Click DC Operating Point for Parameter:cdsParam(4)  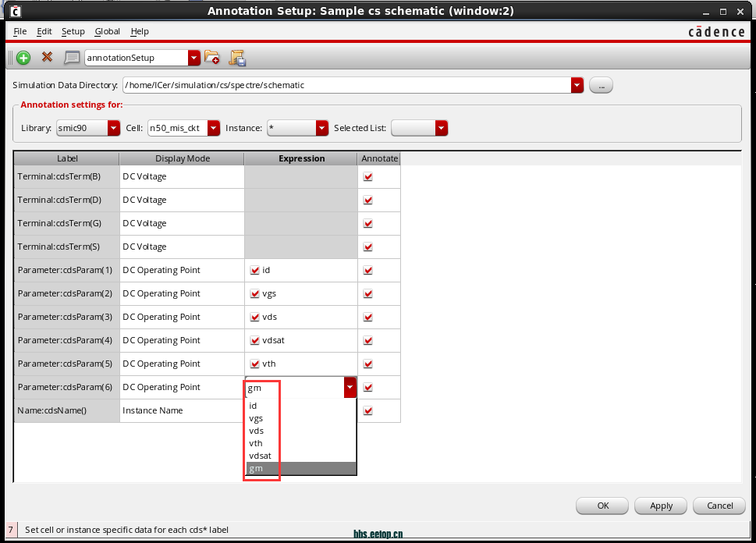click(183, 340)
